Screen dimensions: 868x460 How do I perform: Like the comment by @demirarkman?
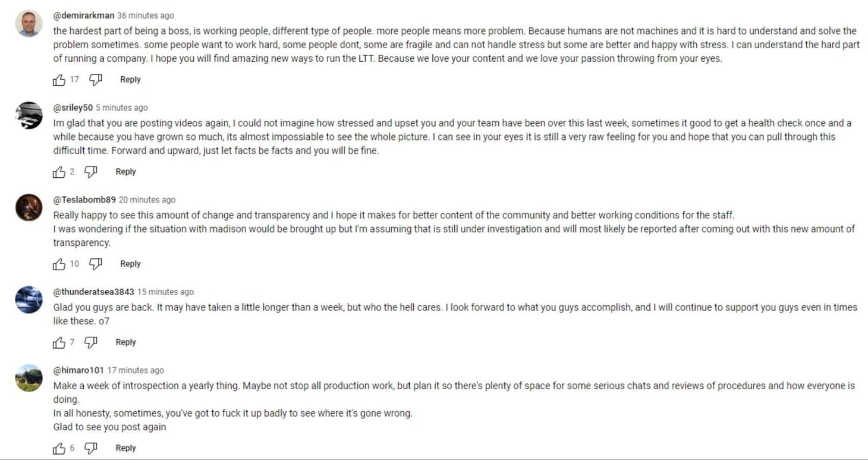[x=58, y=79]
